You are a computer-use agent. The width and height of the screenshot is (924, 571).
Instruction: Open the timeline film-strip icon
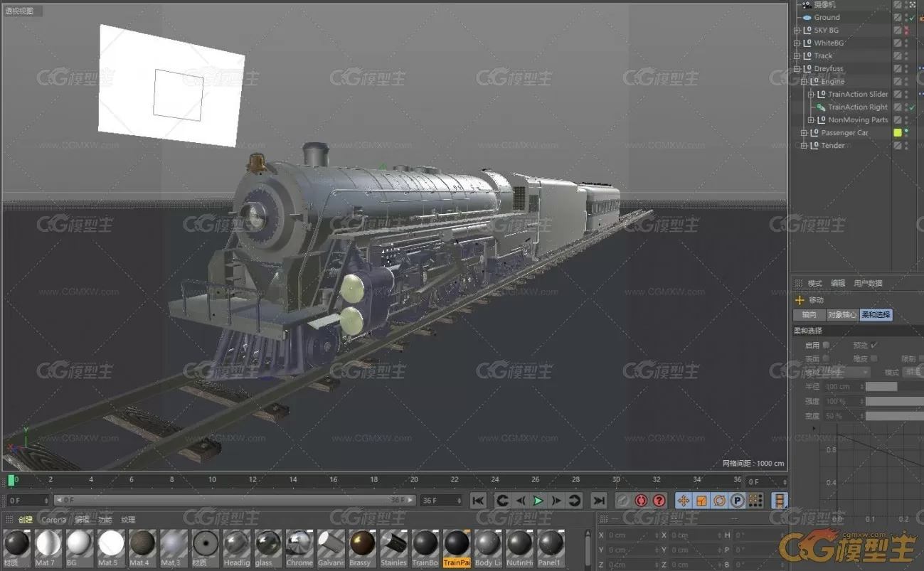780,501
